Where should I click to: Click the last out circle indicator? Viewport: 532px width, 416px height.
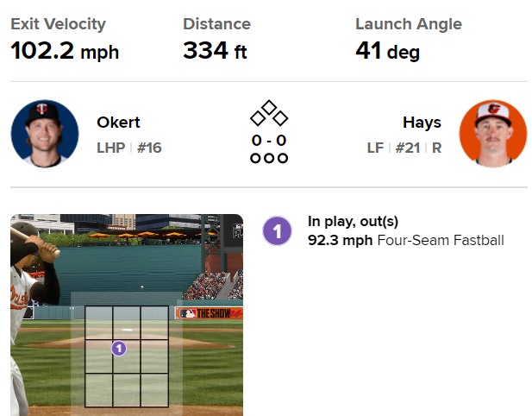tap(282, 158)
